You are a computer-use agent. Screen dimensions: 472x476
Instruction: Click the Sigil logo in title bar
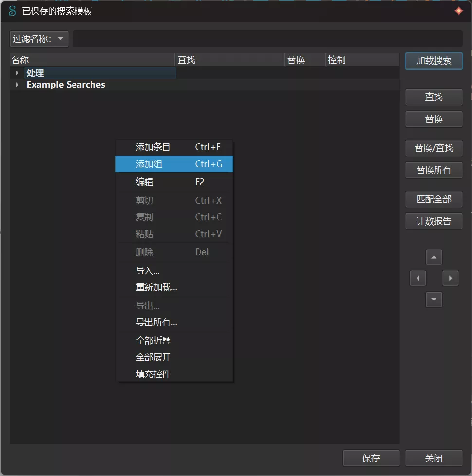point(12,11)
